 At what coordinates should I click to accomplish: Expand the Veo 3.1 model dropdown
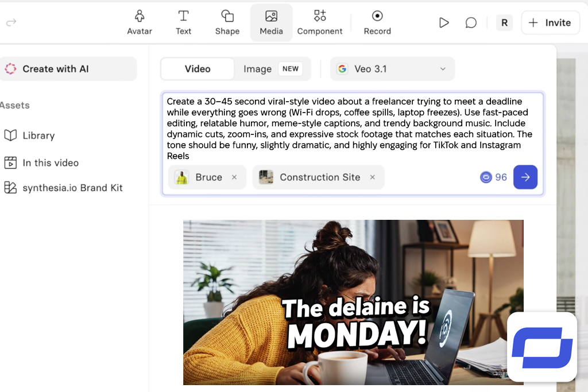392,69
